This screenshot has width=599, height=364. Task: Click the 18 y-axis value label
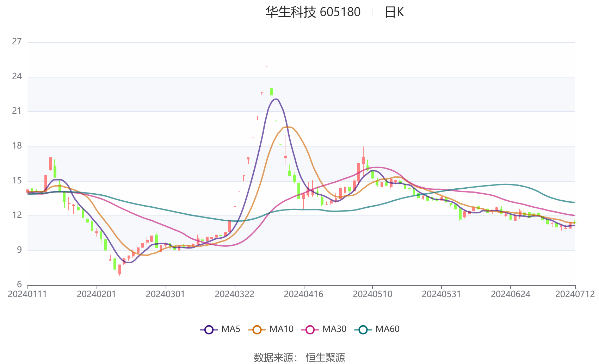pyautogui.click(x=17, y=146)
